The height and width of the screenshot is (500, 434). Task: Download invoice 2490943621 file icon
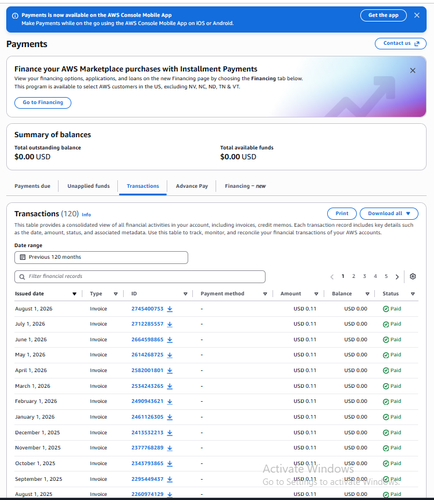coord(170,402)
